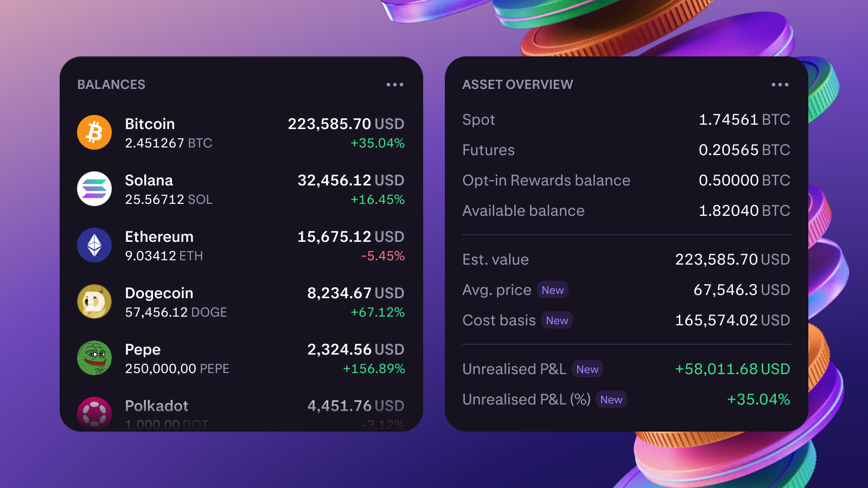Click the Spot balance label
Viewport: 868px width, 488px height.
[478, 120]
